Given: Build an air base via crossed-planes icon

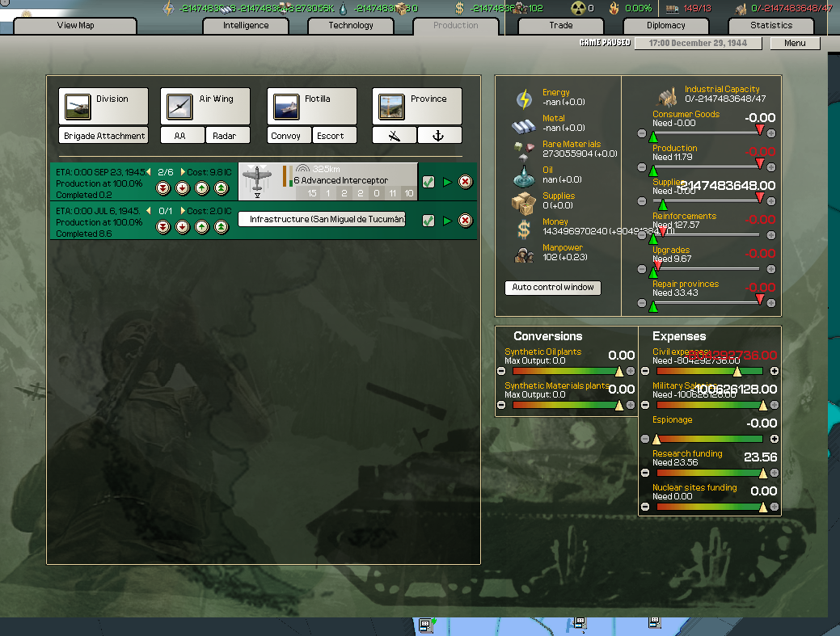Looking at the screenshot, I should (395, 136).
